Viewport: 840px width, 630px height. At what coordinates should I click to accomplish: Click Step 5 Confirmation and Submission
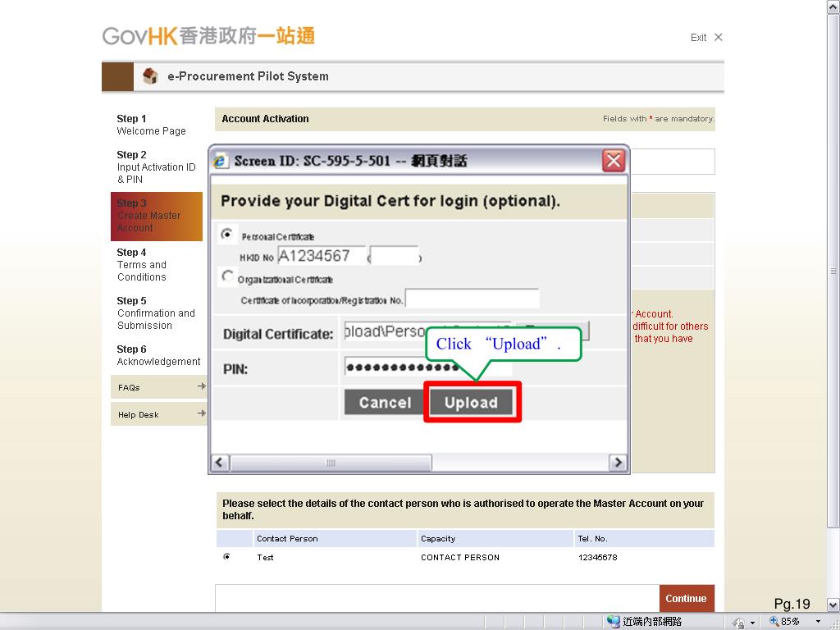(x=156, y=313)
